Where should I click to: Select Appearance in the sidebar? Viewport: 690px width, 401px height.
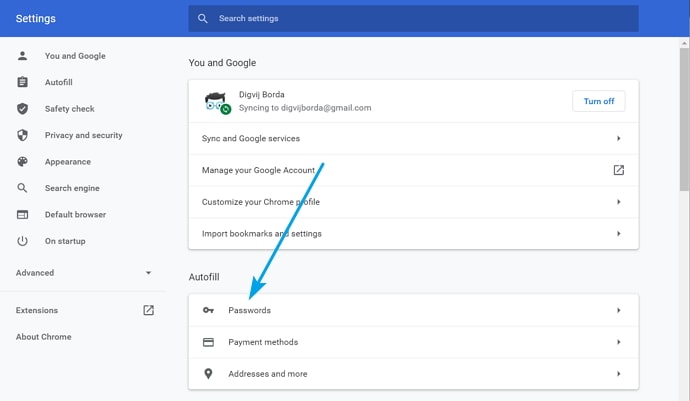tap(68, 162)
